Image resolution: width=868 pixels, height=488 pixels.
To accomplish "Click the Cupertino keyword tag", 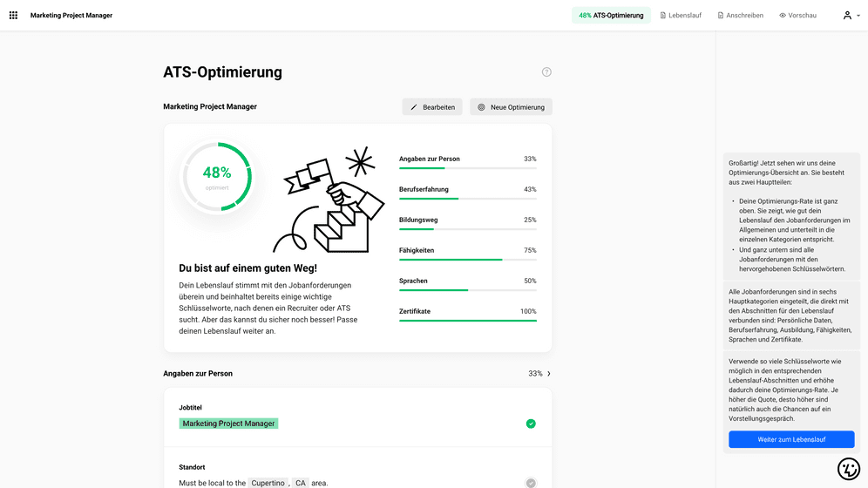I will (268, 483).
